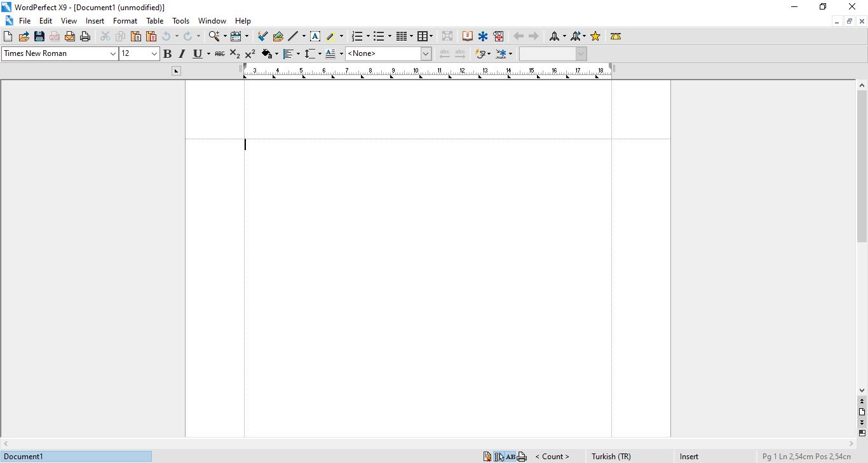Viewport: 868px width, 463px height.
Task: Click the Next Page double-down arrow
Action: coord(862,423)
